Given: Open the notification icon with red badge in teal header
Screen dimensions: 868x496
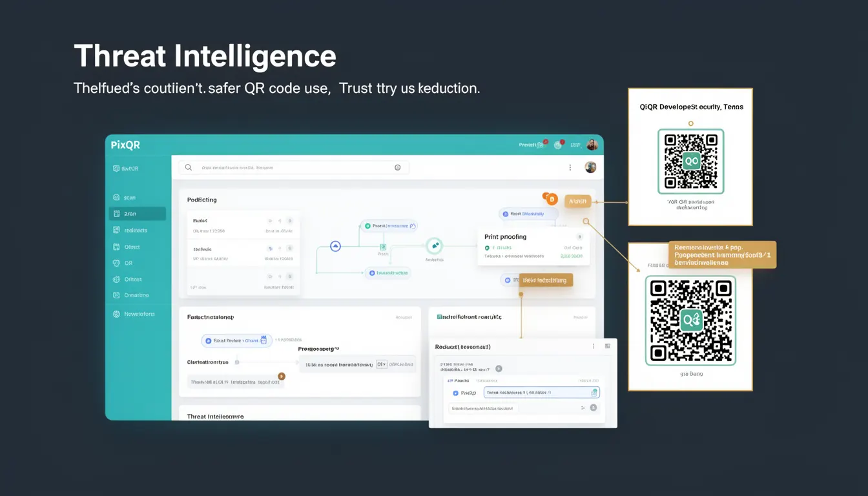Looking at the screenshot, I should point(558,145).
